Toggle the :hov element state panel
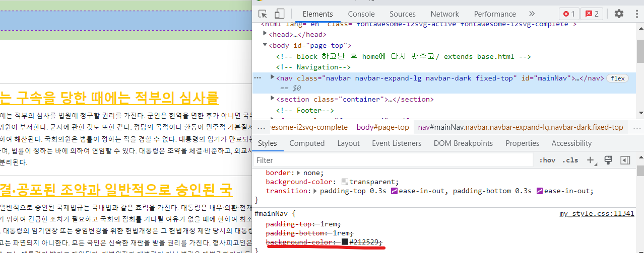Screen dimensions: 644x253 click(x=547, y=160)
